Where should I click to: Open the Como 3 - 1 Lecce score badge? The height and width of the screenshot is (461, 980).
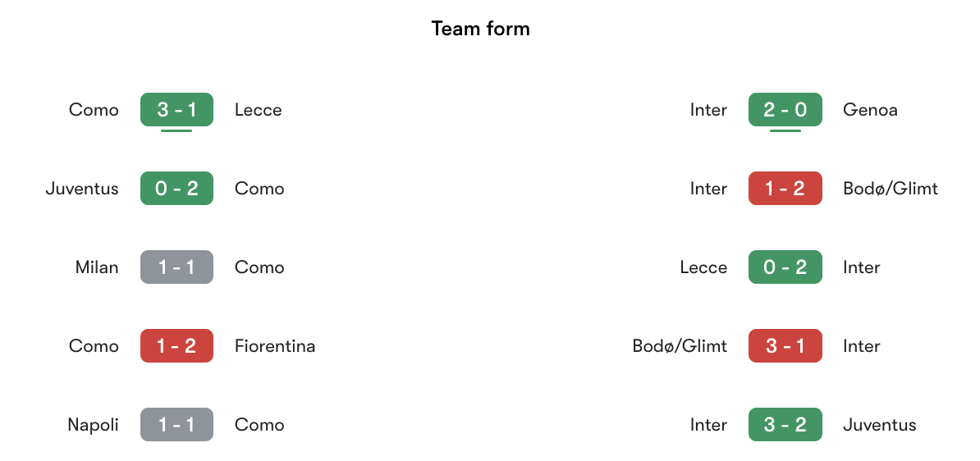click(x=176, y=110)
